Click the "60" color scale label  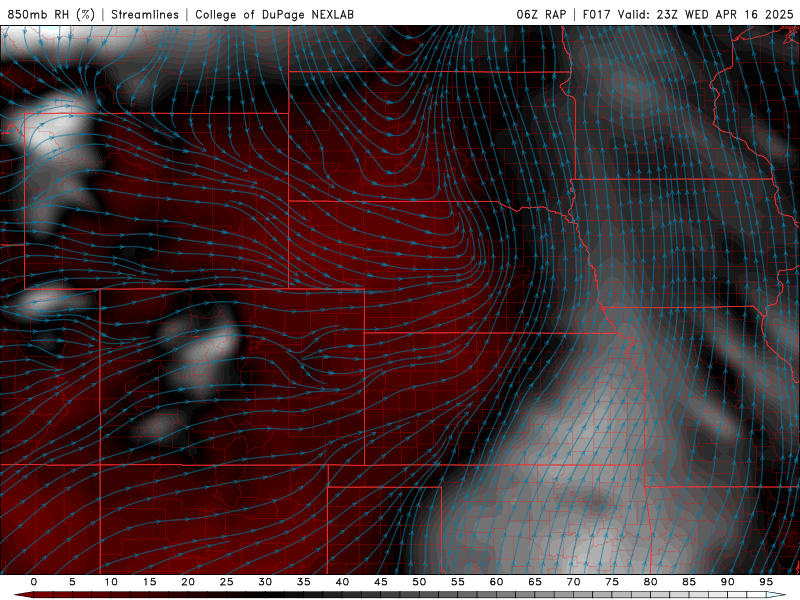coord(496,582)
